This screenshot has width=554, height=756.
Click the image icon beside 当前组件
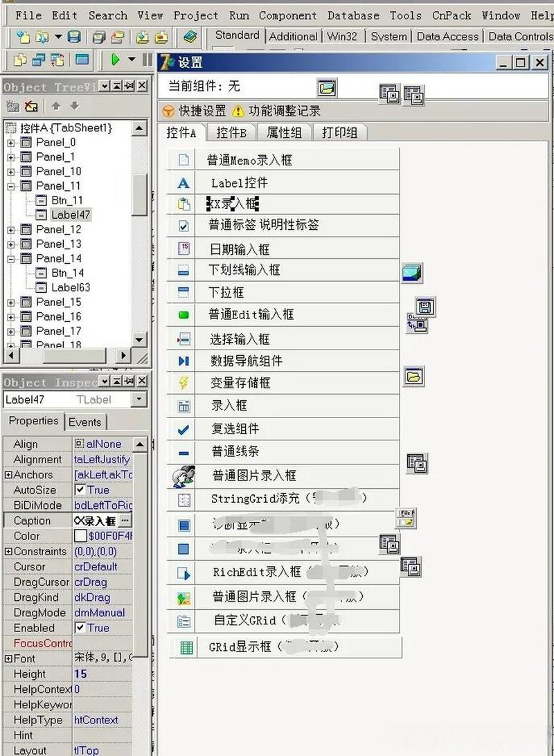coord(327,88)
